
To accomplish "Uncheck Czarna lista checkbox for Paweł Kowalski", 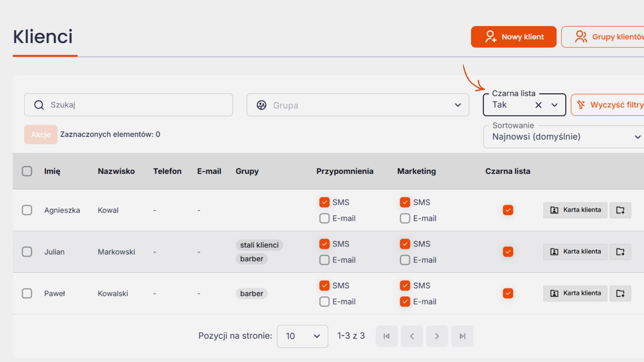I will (508, 293).
